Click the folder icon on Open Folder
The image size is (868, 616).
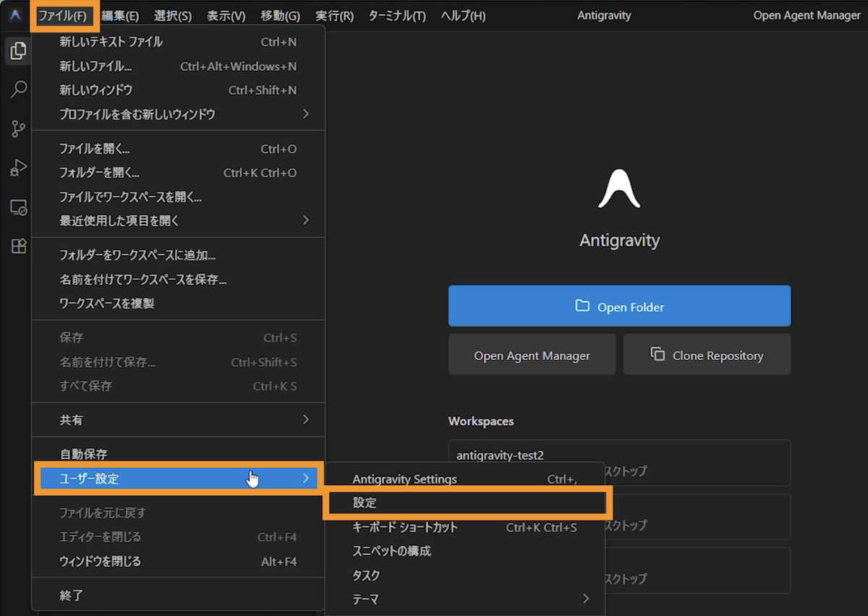coord(582,306)
